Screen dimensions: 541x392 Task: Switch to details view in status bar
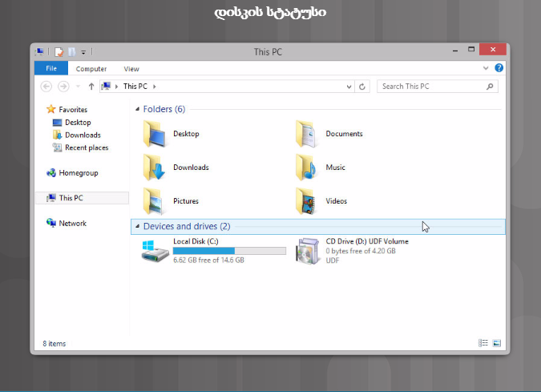pyautogui.click(x=482, y=343)
